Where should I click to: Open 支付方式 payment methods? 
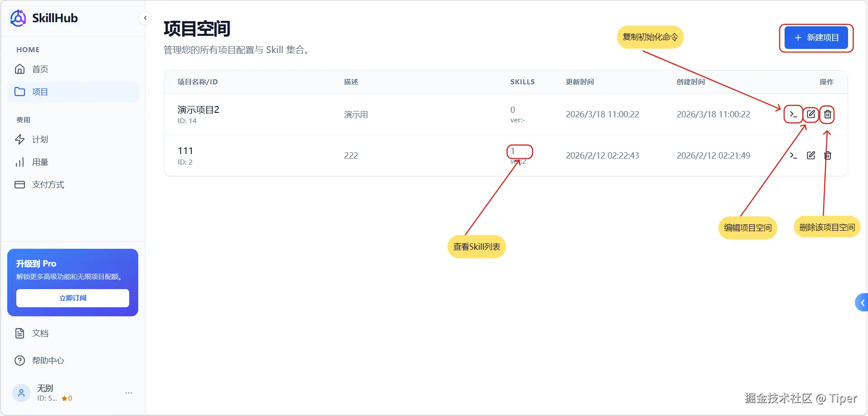pos(73,184)
